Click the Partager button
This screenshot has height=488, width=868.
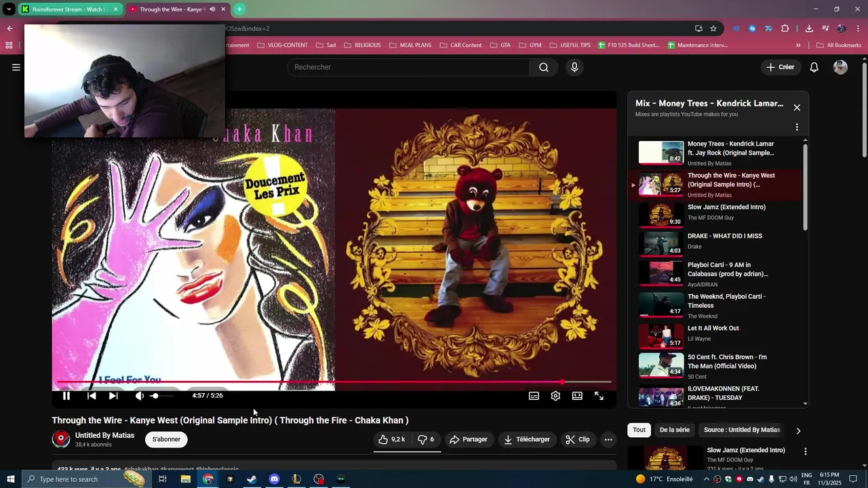tap(469, 439)
